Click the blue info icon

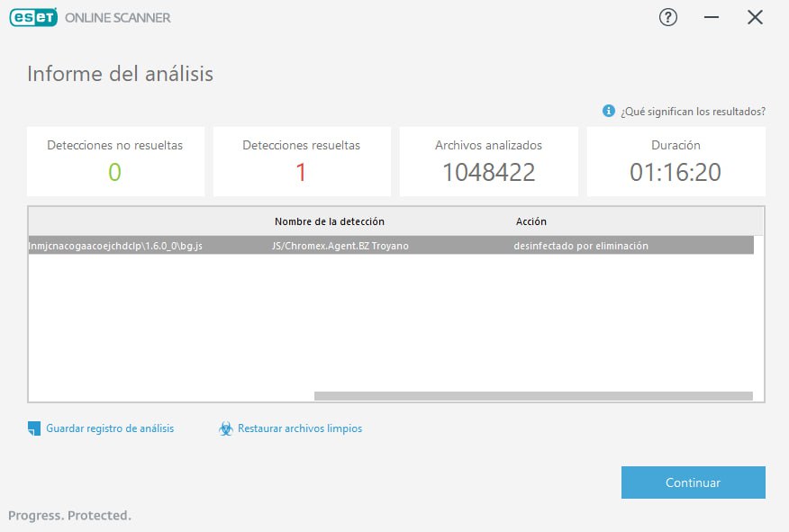(608, 111)
